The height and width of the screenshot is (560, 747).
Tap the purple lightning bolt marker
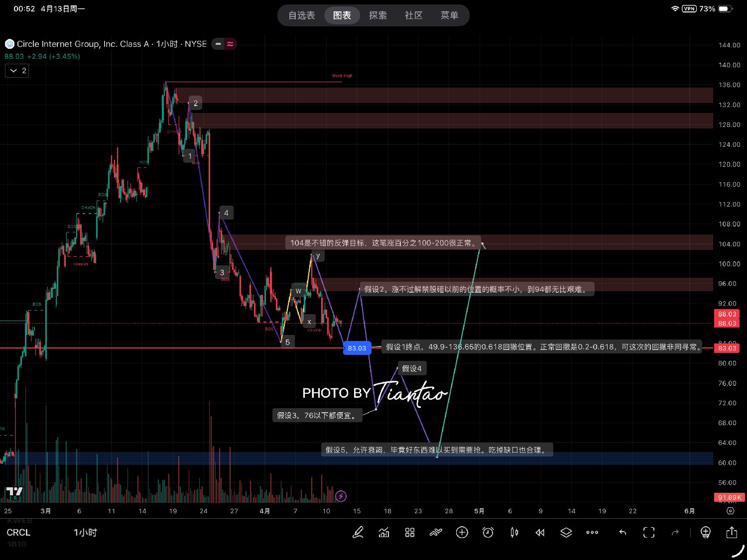coord(341,496)
